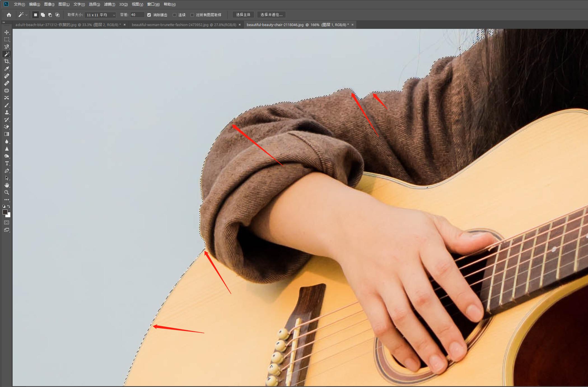588x387 pixels.
Task: Select the Eyedropper tool
Action: tap(7, 69)
